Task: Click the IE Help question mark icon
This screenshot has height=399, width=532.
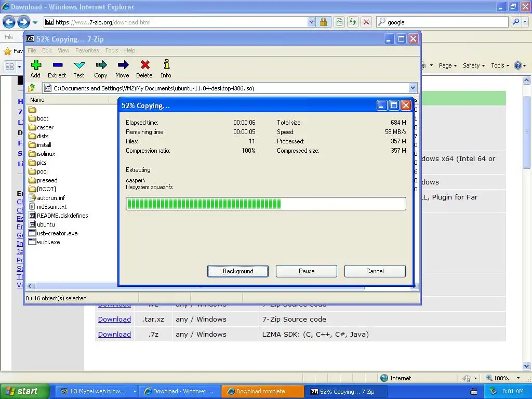Action: click(518, 65)
